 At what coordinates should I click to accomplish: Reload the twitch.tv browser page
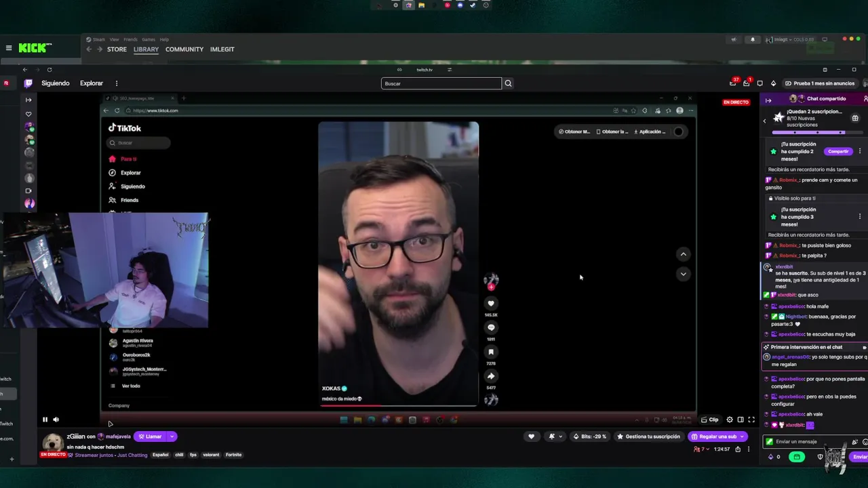click(x=50, y=70)
